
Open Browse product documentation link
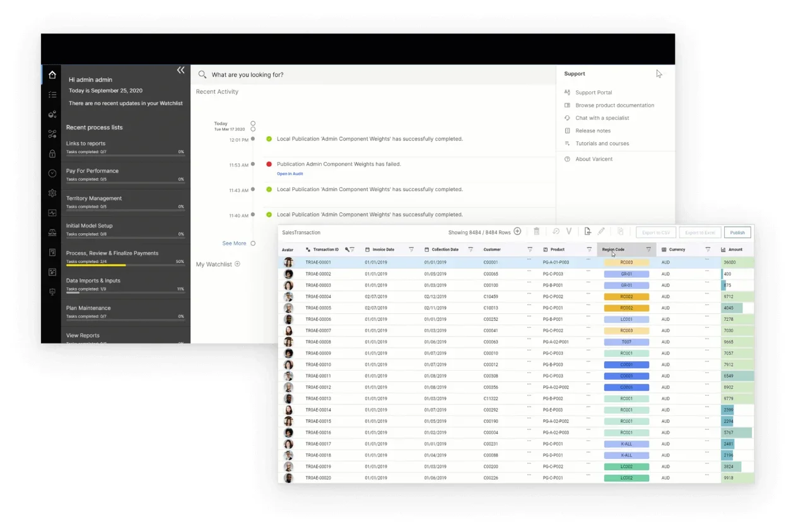614,105
